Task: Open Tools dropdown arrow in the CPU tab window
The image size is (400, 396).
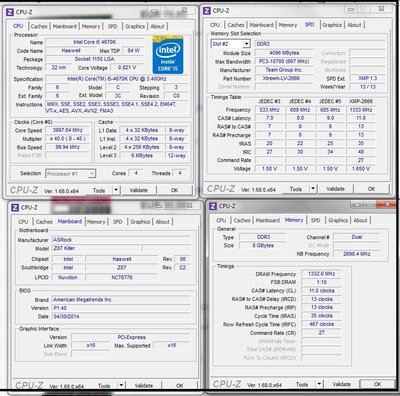Action: point(116,190)
